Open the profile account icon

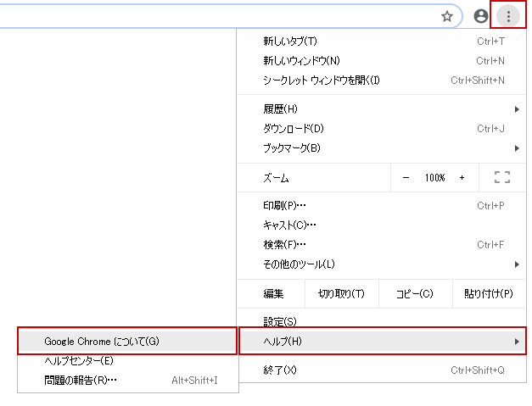tap(481, 16)
